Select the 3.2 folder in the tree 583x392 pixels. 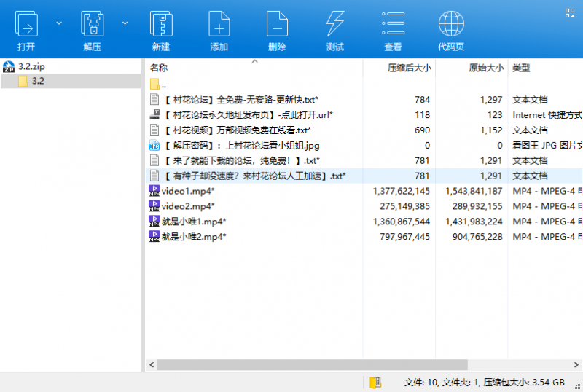(x=38, y=81)
